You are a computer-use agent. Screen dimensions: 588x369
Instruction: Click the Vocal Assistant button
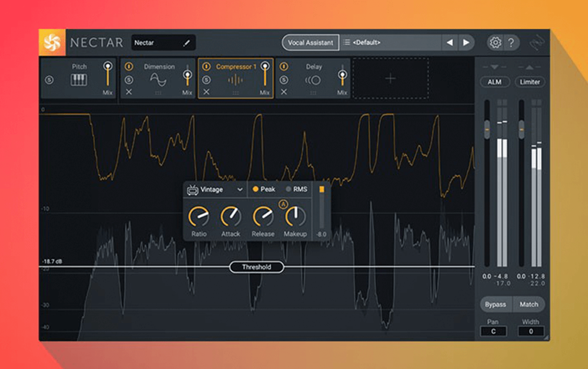(x=310, y=42)
